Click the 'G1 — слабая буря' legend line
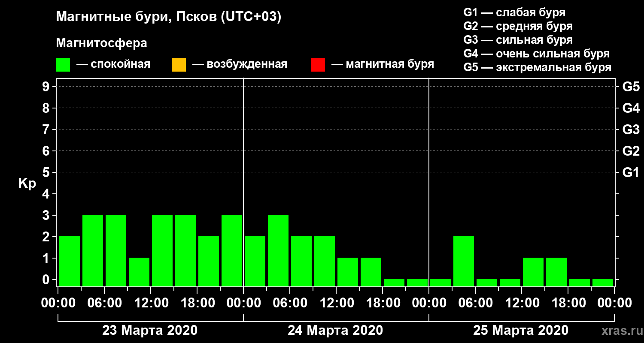The width and height of the screenshot is (644, 343). [x=514, y=12]
